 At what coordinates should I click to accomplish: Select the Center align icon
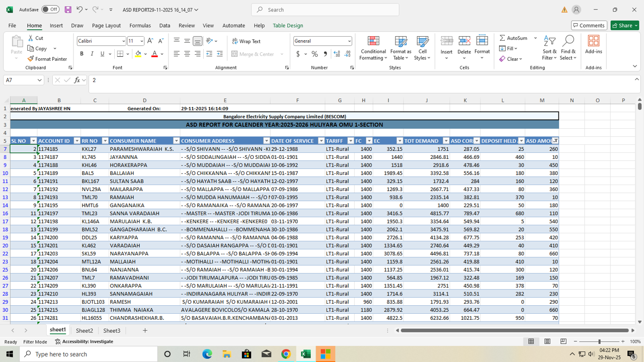187,54
